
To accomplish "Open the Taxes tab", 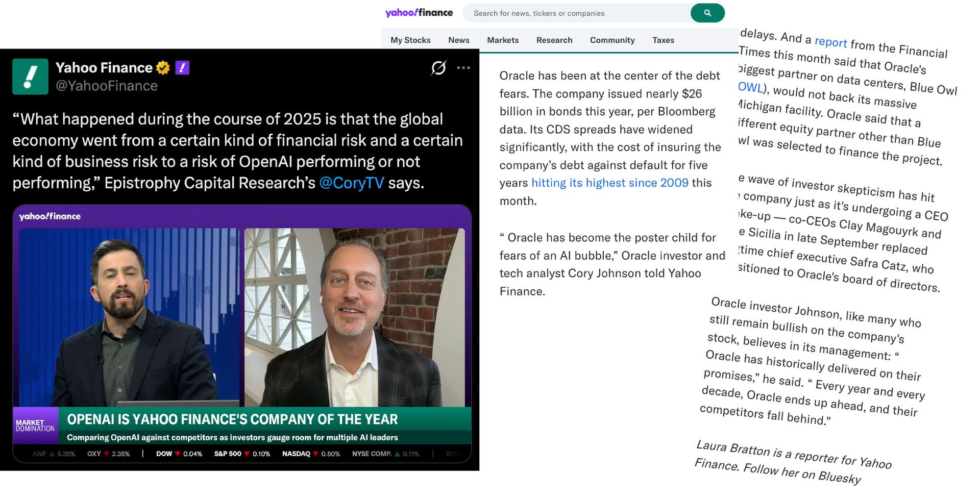I will (663, 40).
